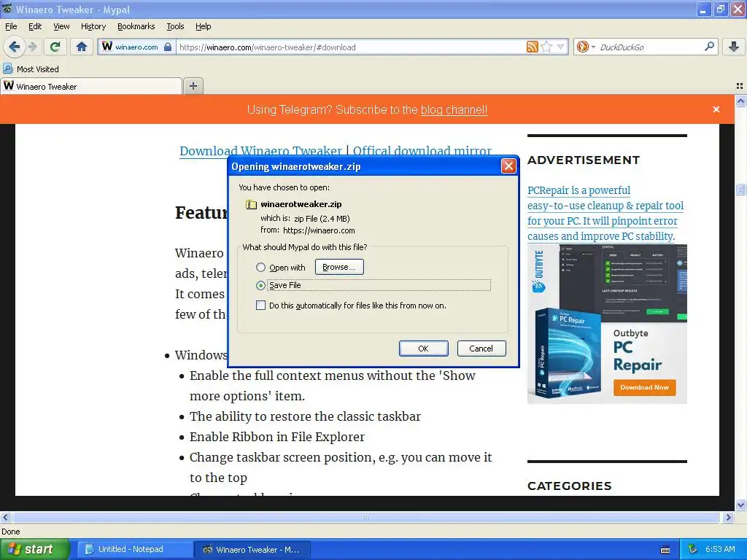747x560 pixels.
Task: Click into the URL address field
Action: tap(351, 47)
